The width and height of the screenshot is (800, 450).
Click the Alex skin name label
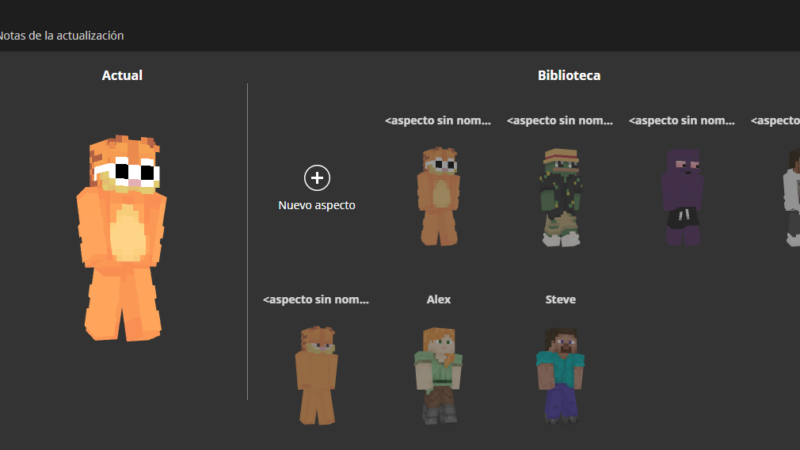click(x=438, y=299)
